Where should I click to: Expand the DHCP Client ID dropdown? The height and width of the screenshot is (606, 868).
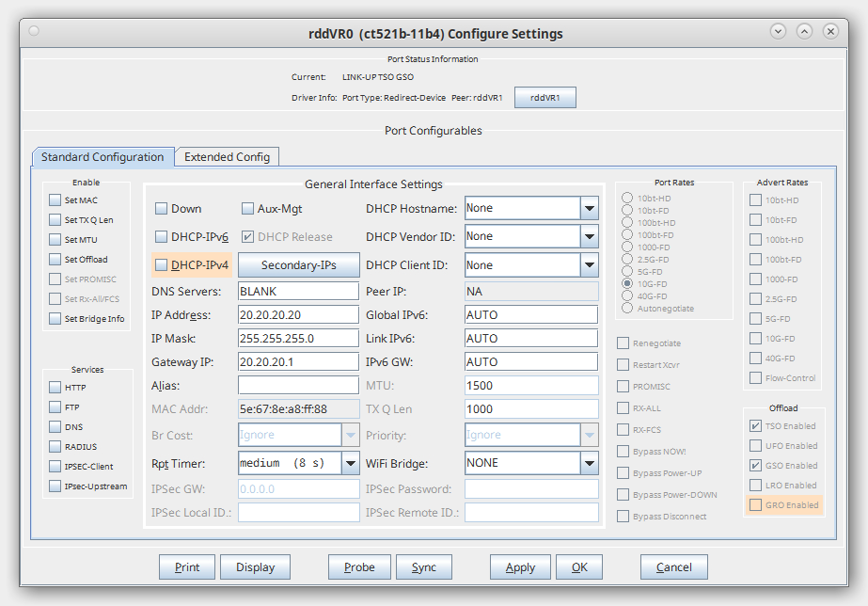click(x=589, y=265)
